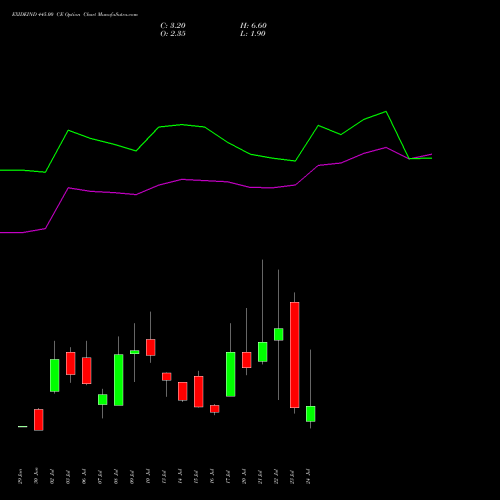Select the high value H: 6.60
The height and width of the screenshot is (500, 500).
coord(253,26)
